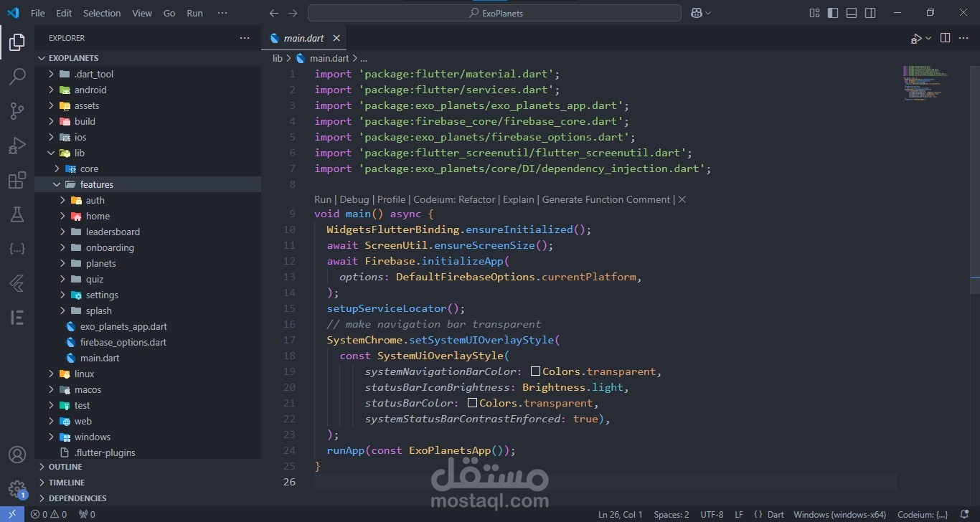Click statusBarColor transparent color swatch
980x522 pixels.
tap(472, 403)
